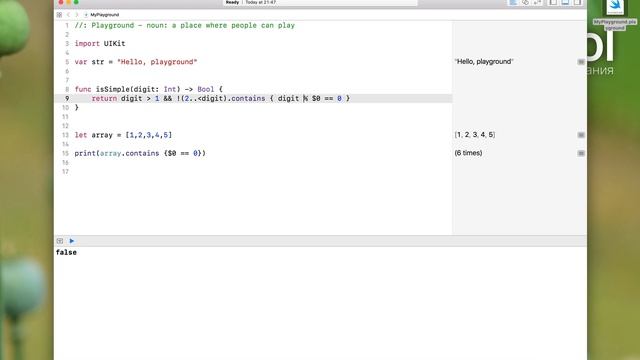This screenshot has width=640, height=360.
Task: Click the "false" console output
Action: click(66, 253)
